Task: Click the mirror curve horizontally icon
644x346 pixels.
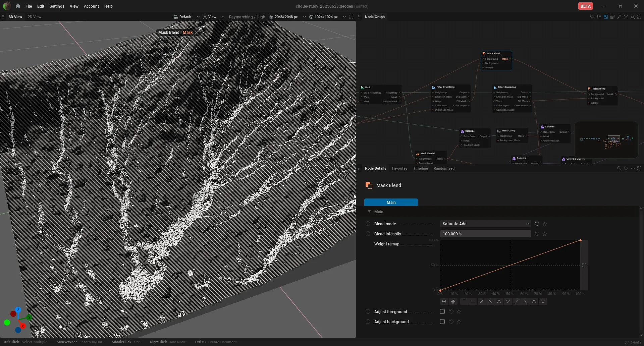Action: tap(444, 301)
